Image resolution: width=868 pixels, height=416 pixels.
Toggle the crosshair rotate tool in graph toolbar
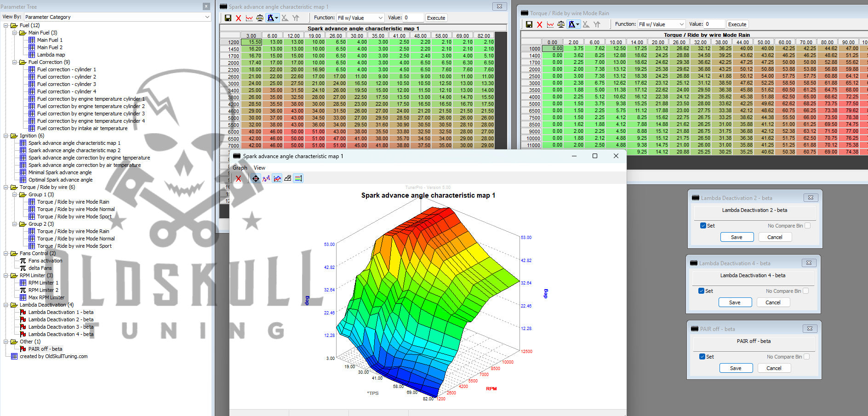coord(256,178)
